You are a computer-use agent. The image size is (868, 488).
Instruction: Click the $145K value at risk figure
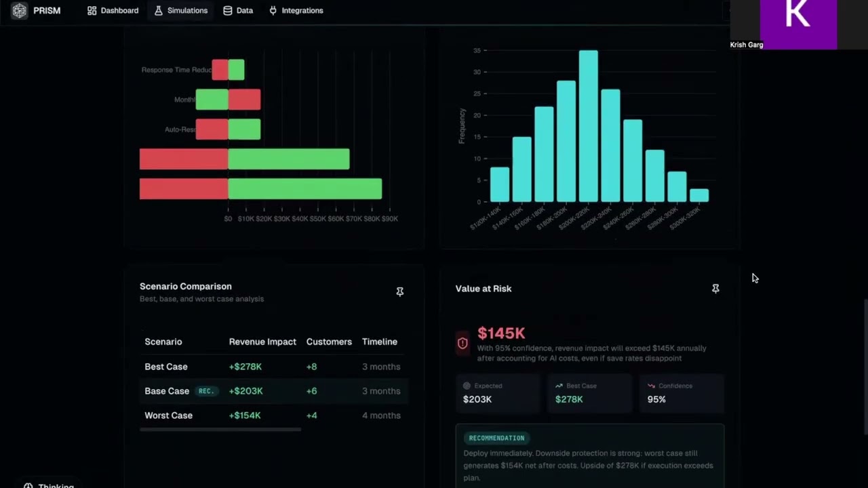501,333
